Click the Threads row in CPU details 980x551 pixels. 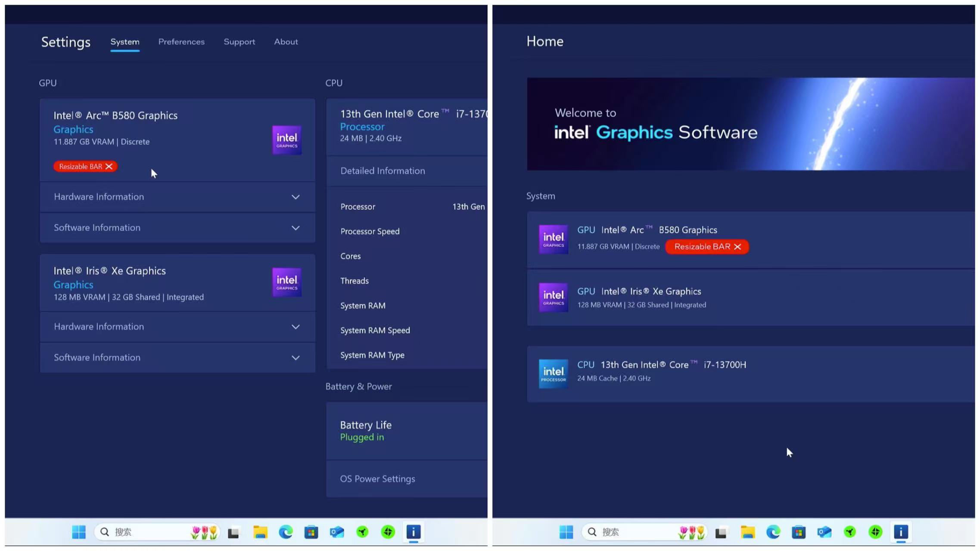point(407,281)
